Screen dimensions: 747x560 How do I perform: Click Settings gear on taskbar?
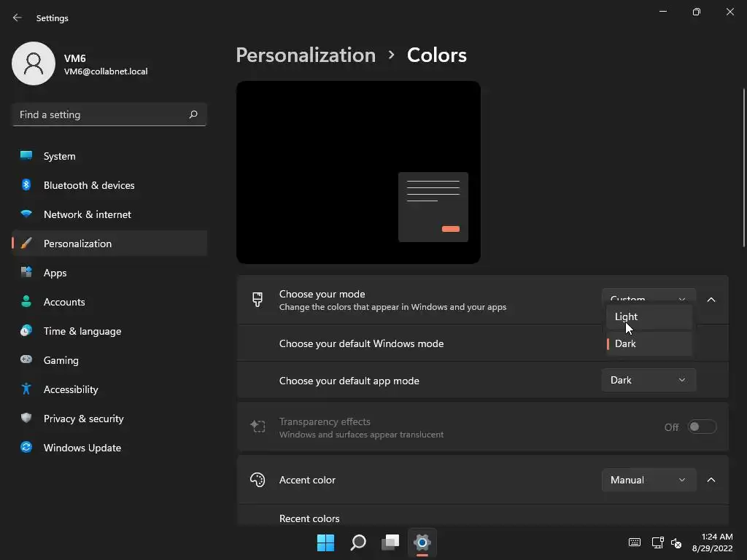422,542
